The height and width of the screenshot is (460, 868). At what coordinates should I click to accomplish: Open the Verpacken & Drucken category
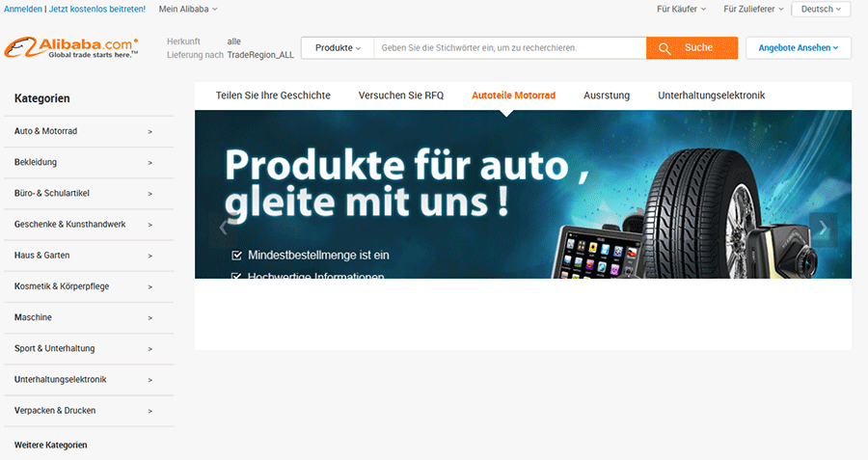coord(55,410)
